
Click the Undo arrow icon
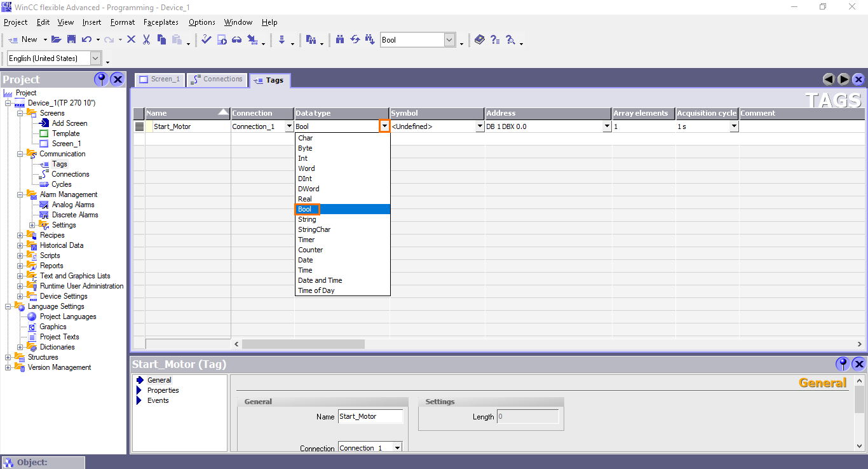[x=86, y=39]
